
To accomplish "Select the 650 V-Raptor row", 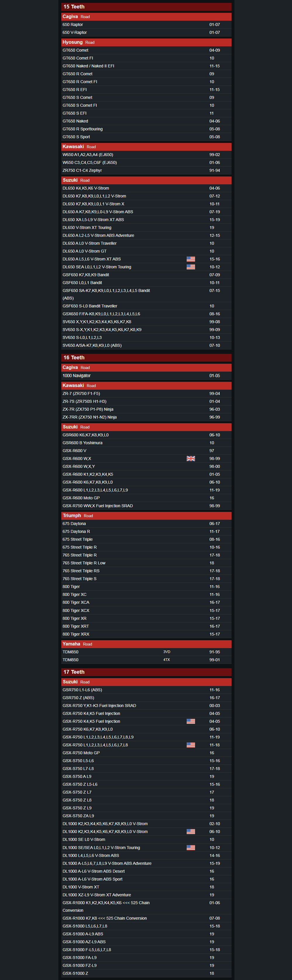I will 146,33.
